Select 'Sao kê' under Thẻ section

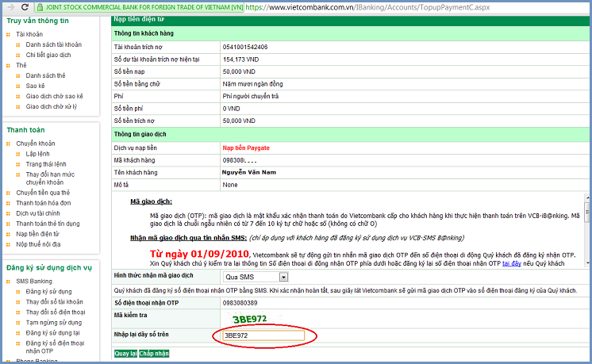coord(35,85)
